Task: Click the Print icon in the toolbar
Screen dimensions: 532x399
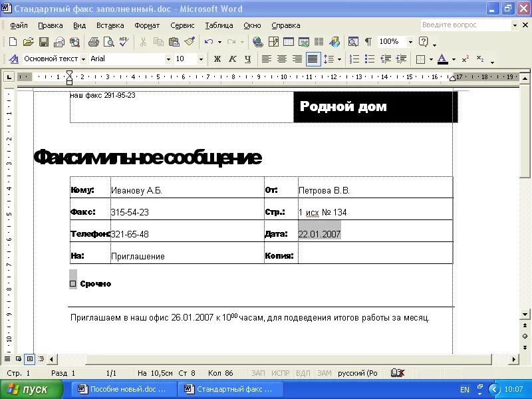Action: click(93, 42)
